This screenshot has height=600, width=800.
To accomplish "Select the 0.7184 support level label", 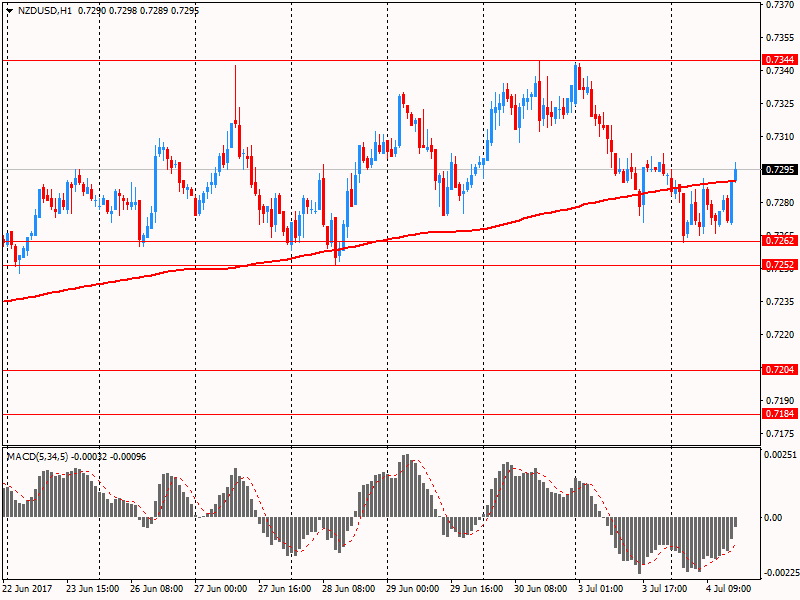I will (x=780, y=413).
